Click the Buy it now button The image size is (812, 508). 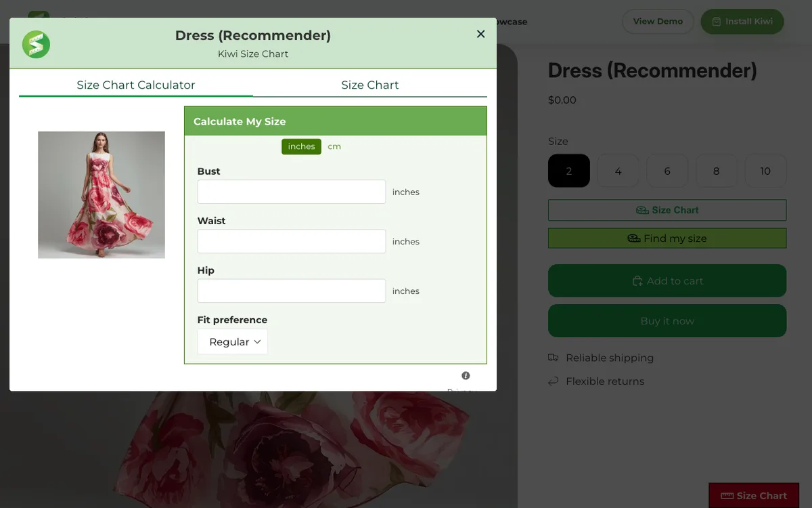(667, 320)
